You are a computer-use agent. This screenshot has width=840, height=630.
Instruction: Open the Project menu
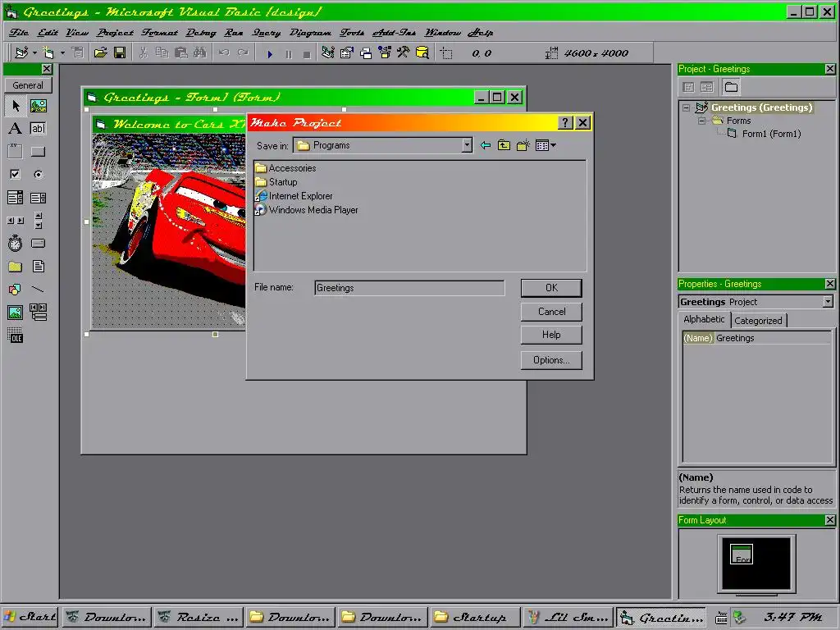pyautogui.click(x=115, y=33)
